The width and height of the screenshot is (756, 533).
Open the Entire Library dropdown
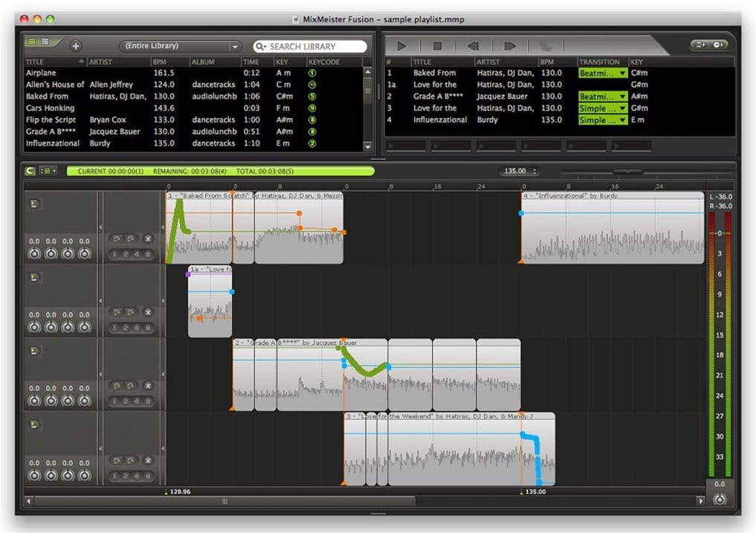click(181, 46)
